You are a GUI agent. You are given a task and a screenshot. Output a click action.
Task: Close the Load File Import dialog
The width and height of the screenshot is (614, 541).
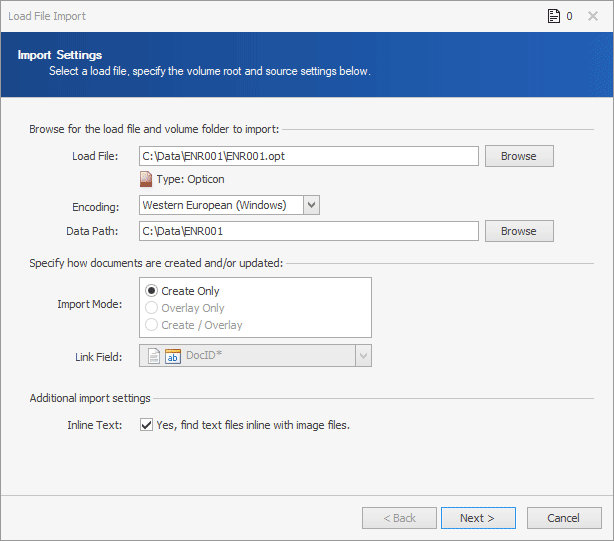tap(595, 15)
